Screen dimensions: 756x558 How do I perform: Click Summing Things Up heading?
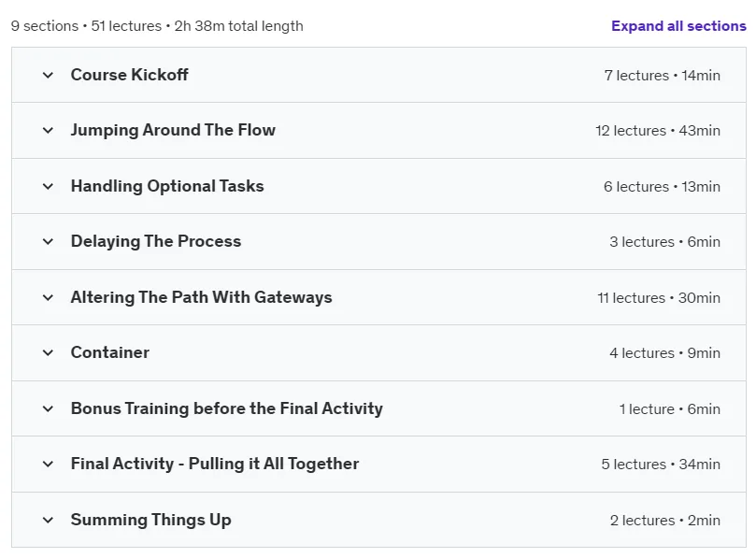pyautogui.click(x=150, y=520)
